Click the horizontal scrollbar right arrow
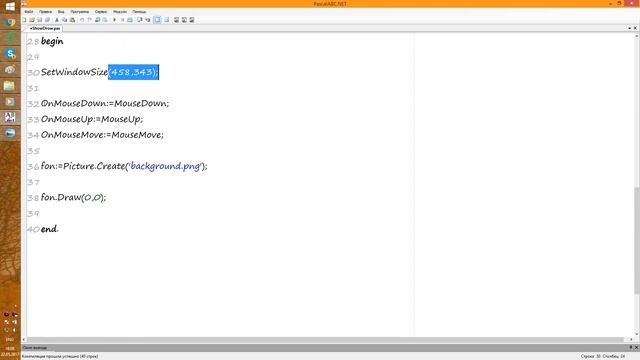This screenshot has height=360, width=640. click(x=631, y=340)
